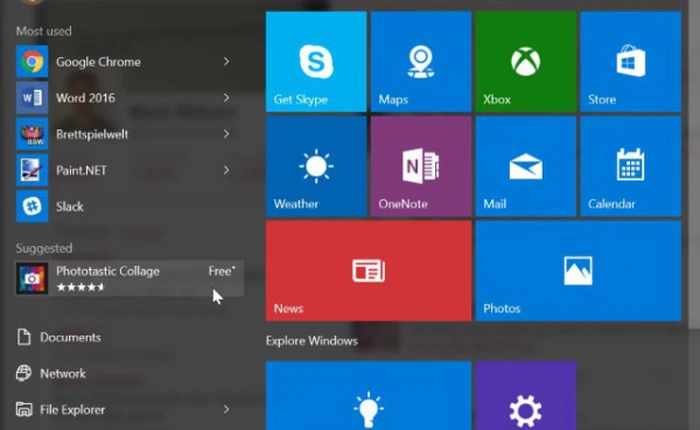Select the Paint.NET text label
Screen dimensions: 700x430
click(x=81, y=170)
